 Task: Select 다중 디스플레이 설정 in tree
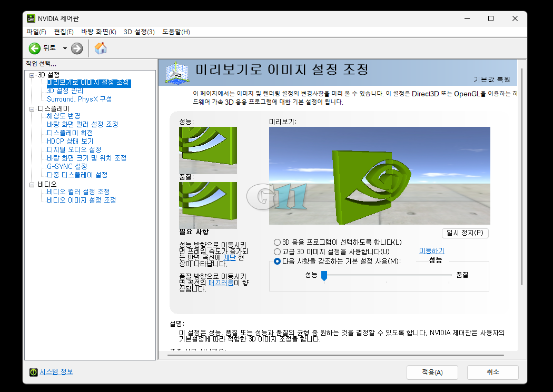[x=77, y=175]
